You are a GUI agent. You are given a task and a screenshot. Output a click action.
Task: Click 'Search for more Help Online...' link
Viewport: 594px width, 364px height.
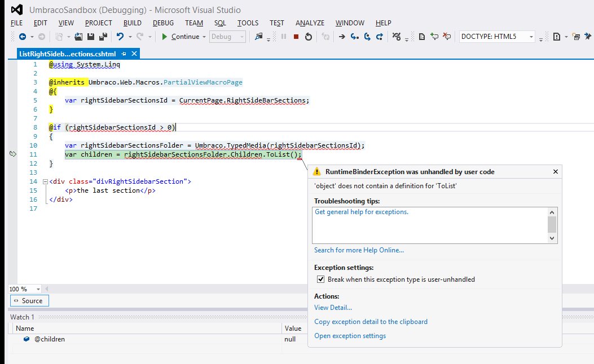tap(359, 250)
